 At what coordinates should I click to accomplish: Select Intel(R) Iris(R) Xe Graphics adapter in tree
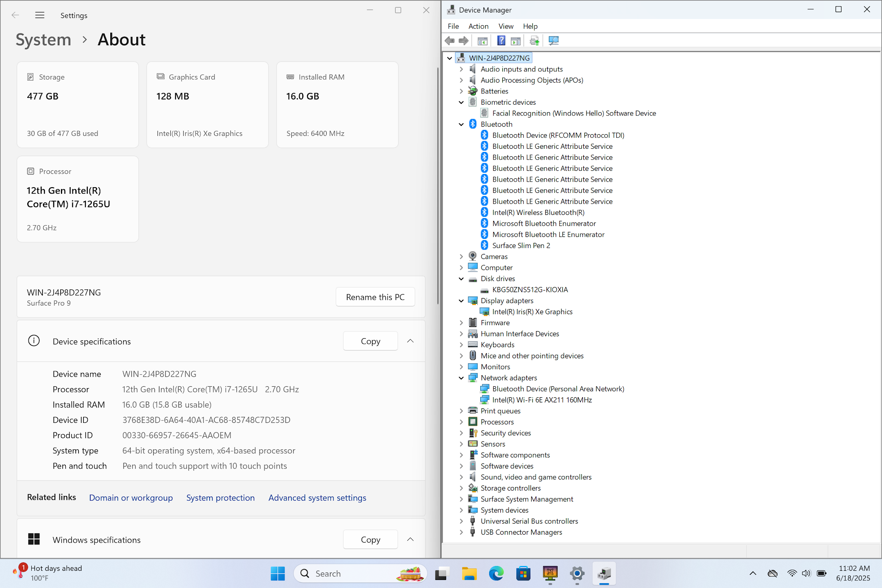532,311
